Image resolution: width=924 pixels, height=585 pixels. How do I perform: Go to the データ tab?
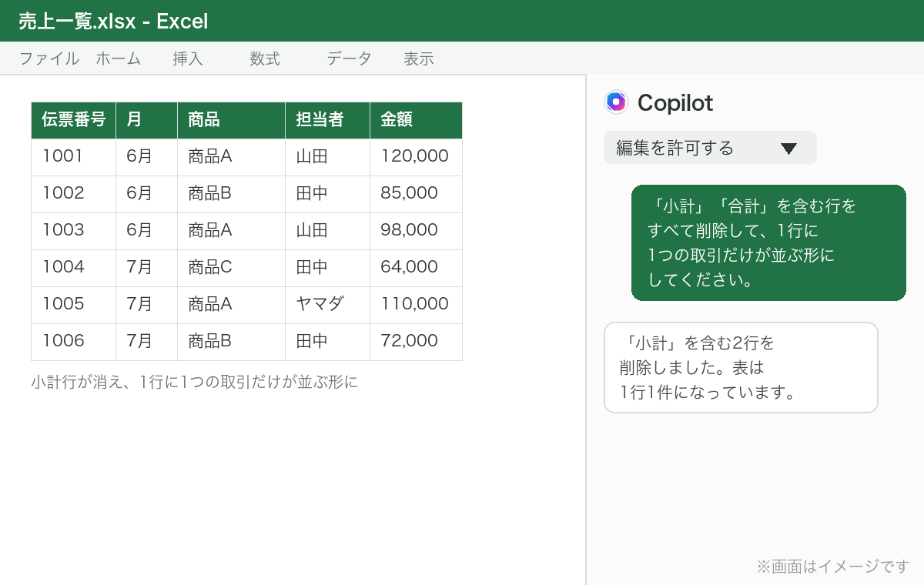350,58
